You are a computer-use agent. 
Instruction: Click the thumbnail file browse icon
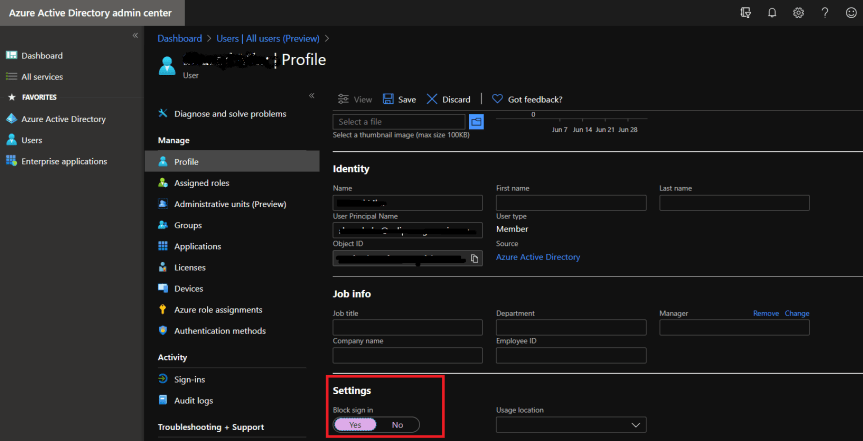click(x=476, y=121)
